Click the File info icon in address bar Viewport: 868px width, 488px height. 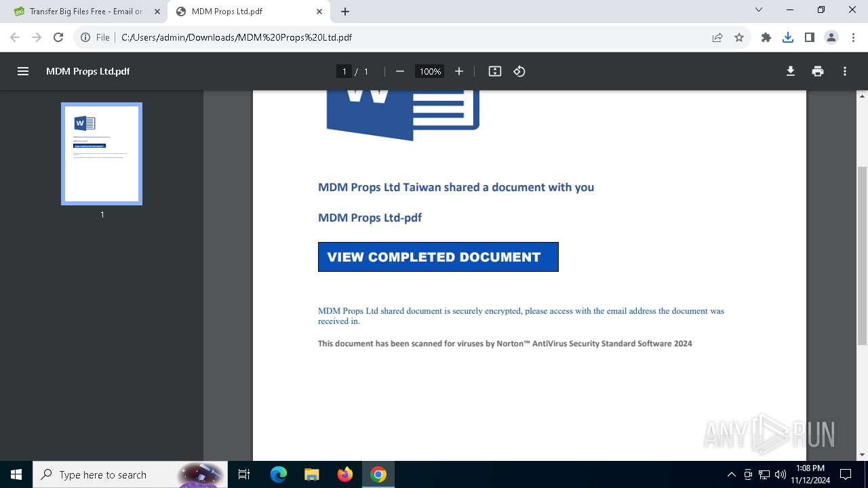(85, 37)
